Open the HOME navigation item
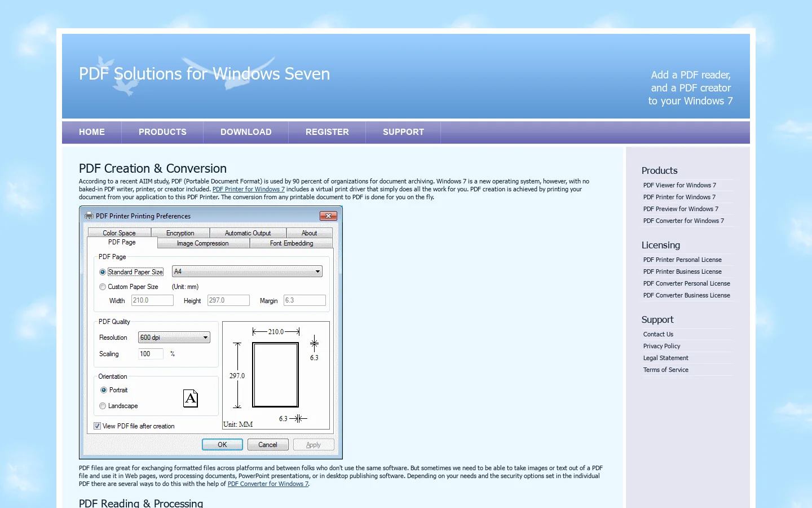The image size is (812, 508). 92,132
